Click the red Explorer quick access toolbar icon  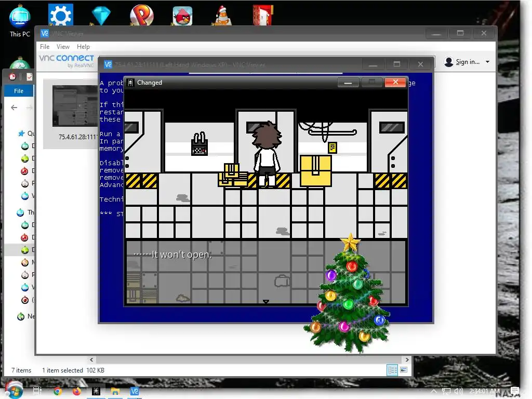(x=12, y=77)
